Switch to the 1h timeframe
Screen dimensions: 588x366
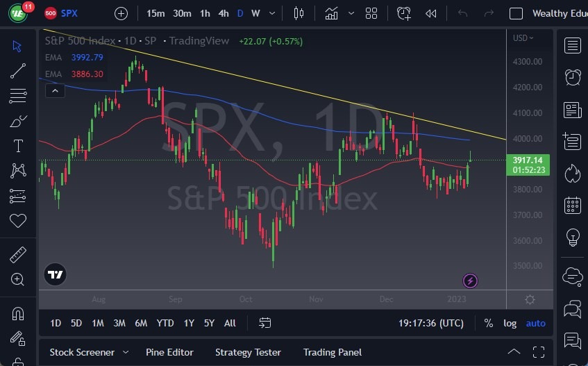tap(205, 13)
